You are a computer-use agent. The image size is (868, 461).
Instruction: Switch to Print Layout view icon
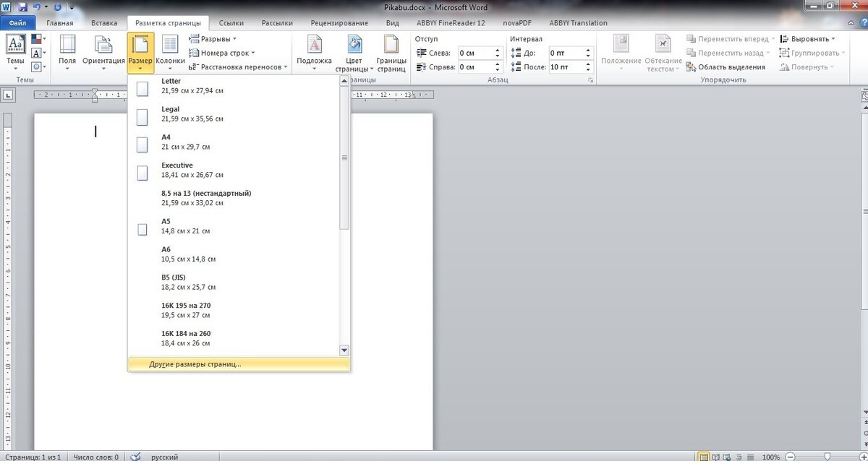click(x=703, y=457)
